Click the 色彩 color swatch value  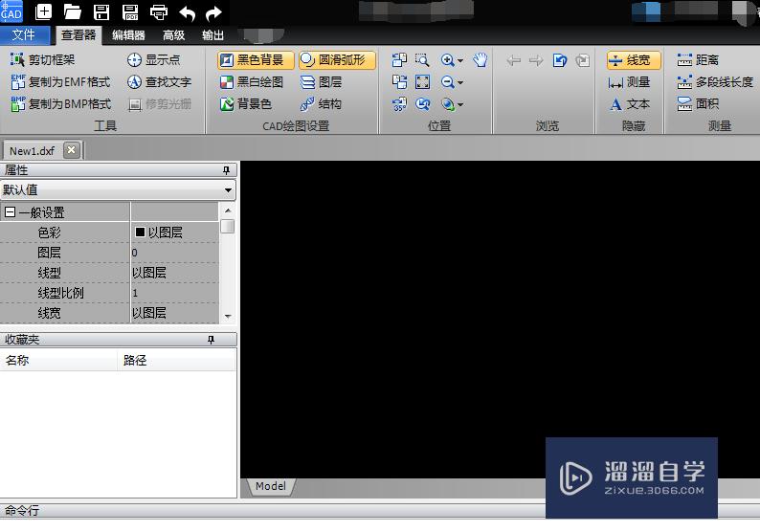coord(140,233)
